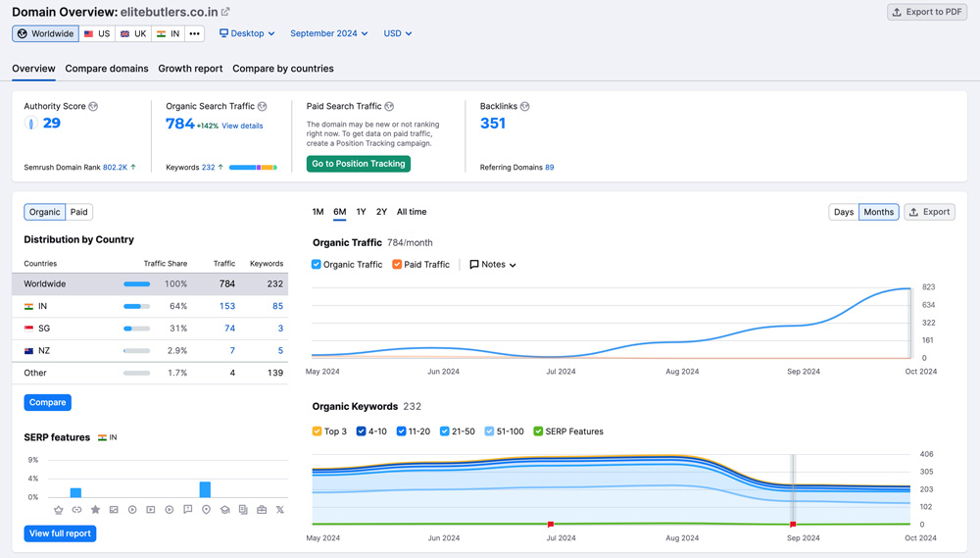Click the Semrush Domain Rank value 802.2K

pyautogui.click(x=115, y=167)
